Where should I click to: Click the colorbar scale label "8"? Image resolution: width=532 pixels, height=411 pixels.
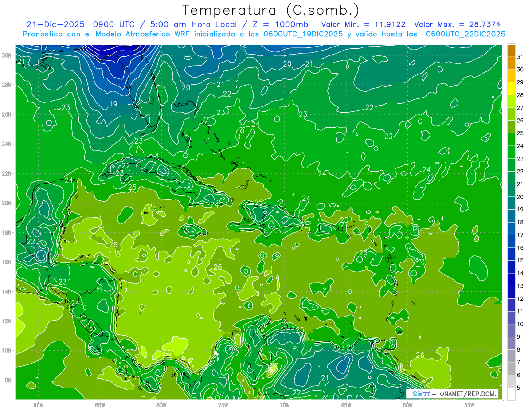click(x=519, y=350)
